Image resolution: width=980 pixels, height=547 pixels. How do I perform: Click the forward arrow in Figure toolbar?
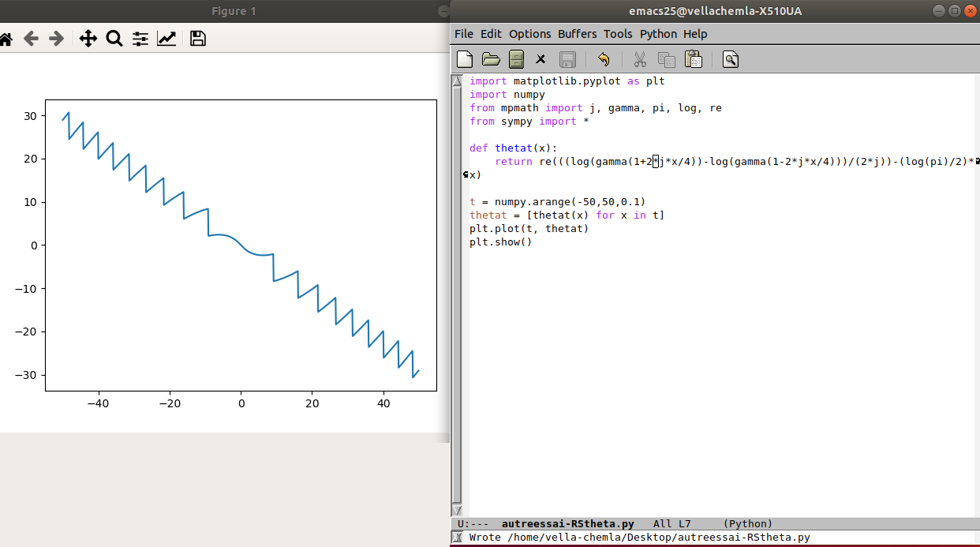[56, 39]
